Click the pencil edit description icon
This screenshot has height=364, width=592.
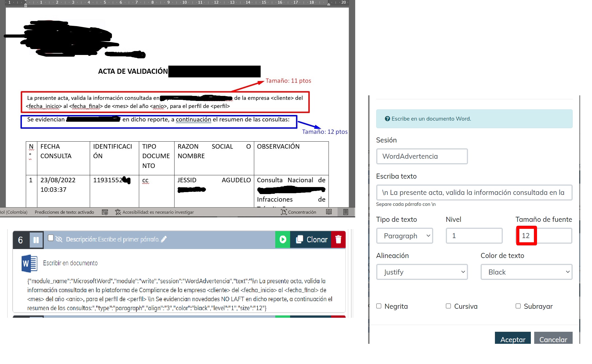[x=164, y=239]
